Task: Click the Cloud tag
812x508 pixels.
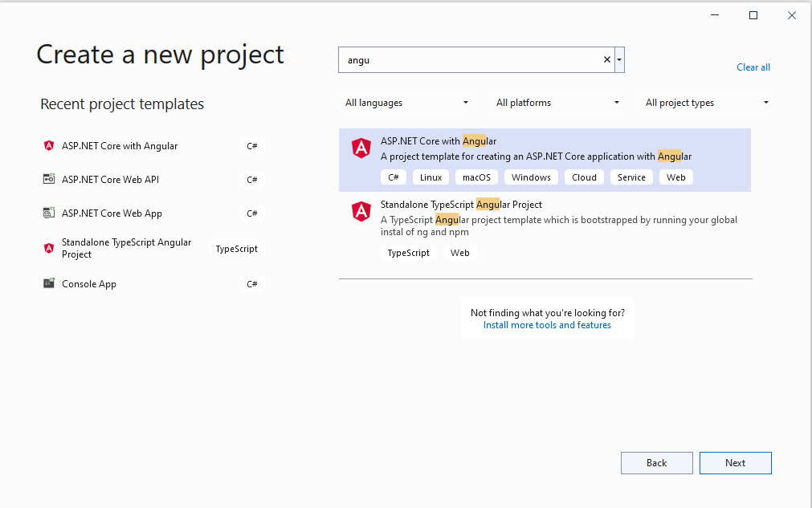Action: click(x=584, y=177)
